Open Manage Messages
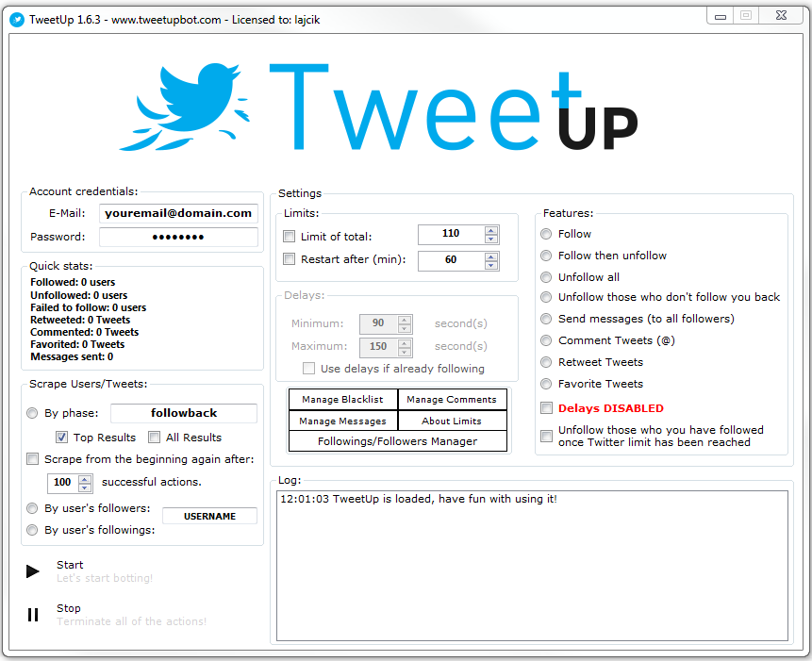Screen dimensions: 812x661 pyautogui.click(x=343, y=421)
